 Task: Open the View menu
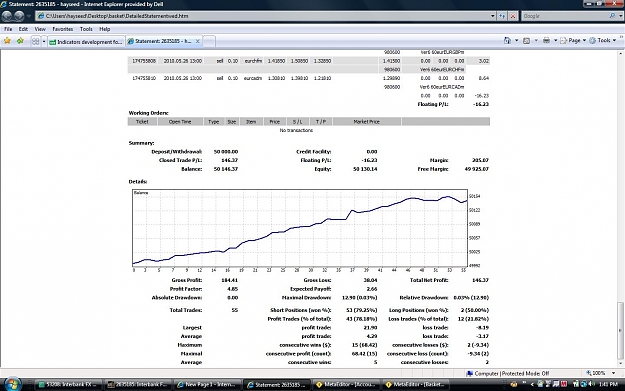40,29
